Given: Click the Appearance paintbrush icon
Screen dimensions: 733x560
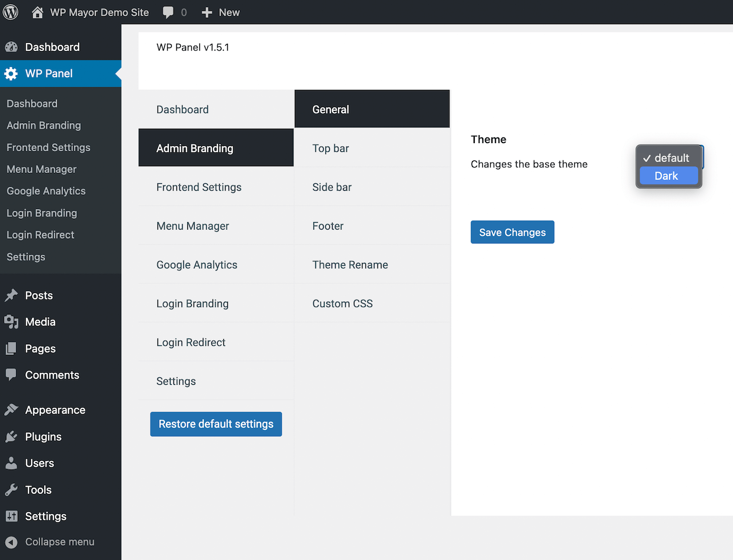Looking at the screenshot, I should [11, 410].
